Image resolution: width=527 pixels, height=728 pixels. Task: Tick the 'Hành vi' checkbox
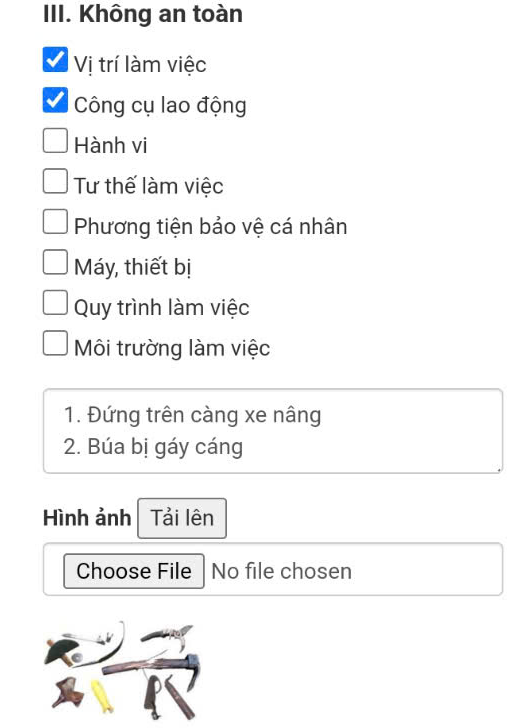pyautogui.click(x=55, y=141)
